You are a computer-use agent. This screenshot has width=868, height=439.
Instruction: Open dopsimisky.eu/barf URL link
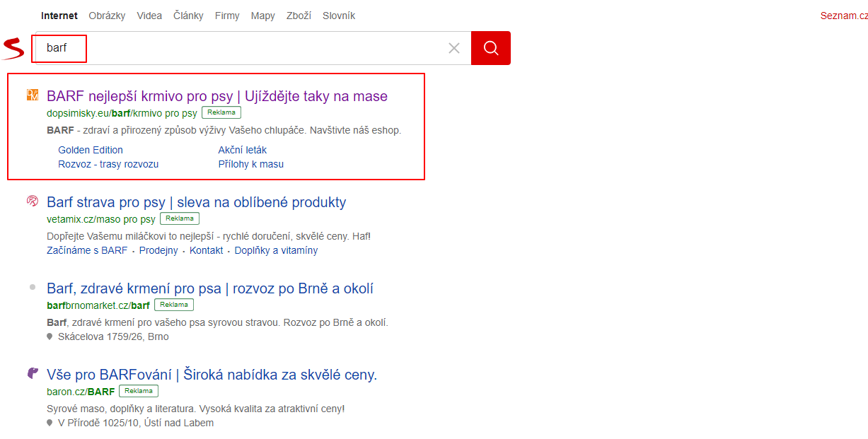point(122,113)
